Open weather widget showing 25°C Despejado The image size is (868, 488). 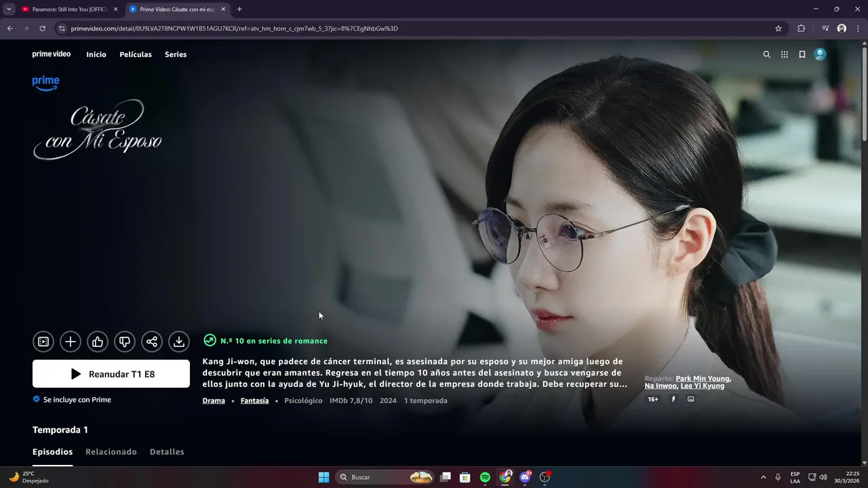28,477
